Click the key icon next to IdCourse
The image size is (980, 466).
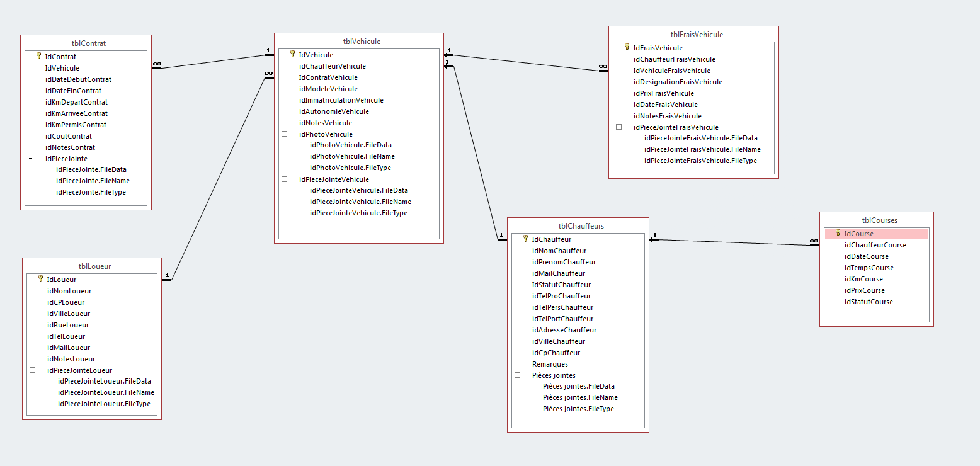838,233
